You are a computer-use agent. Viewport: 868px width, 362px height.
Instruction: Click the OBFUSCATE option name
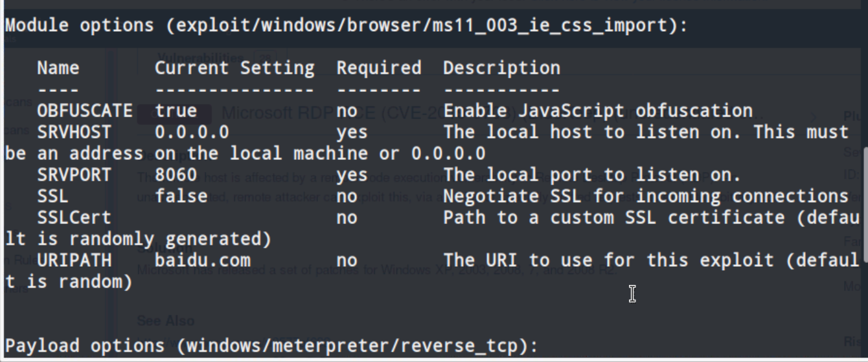coord(85,111)
